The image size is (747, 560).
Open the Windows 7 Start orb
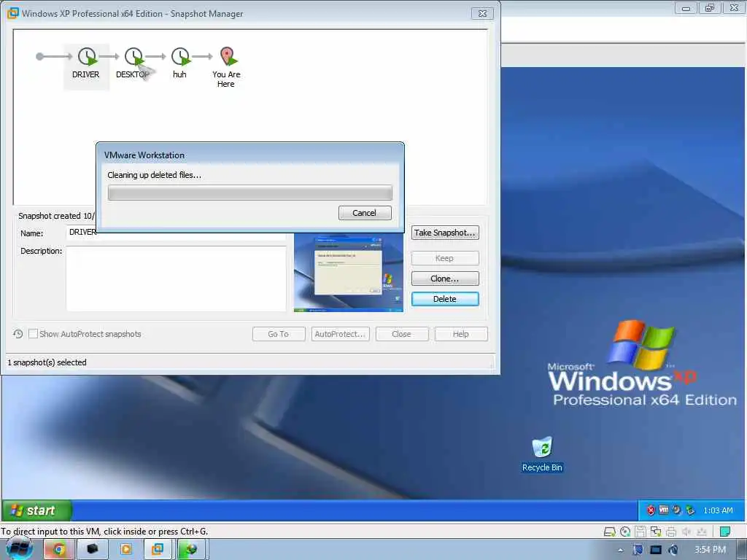point(19,549)
